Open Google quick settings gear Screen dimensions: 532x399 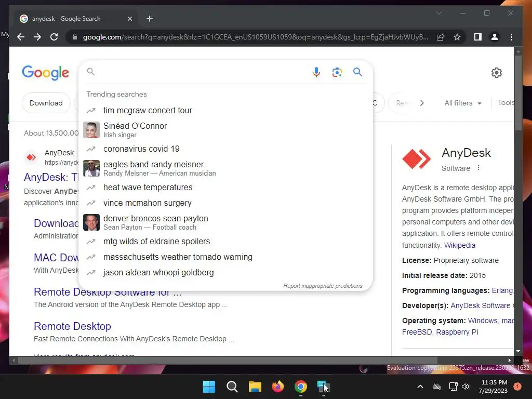pos(496,73)
